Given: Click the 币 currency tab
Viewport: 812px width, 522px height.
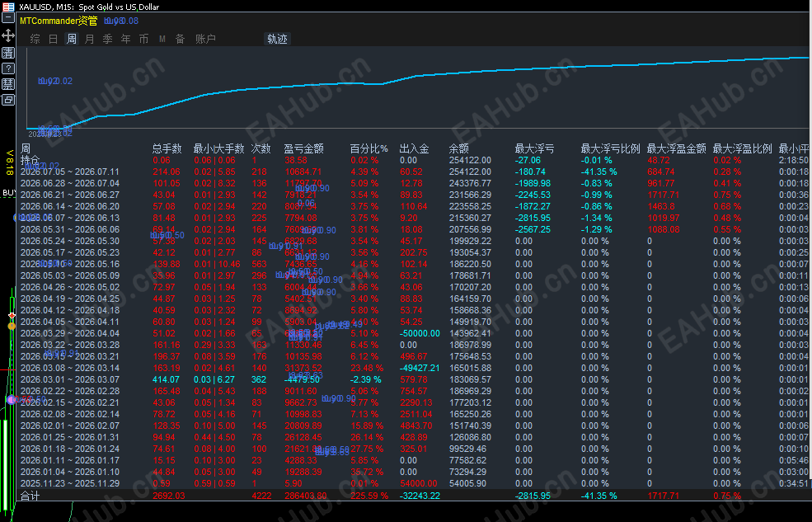Looking at the screenshot, I should pos(144,39).
